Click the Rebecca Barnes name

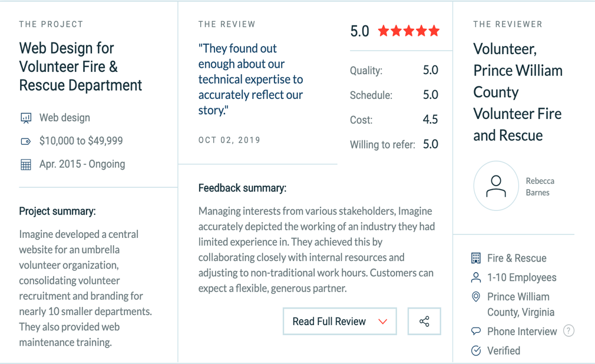[x=540, y=187]
